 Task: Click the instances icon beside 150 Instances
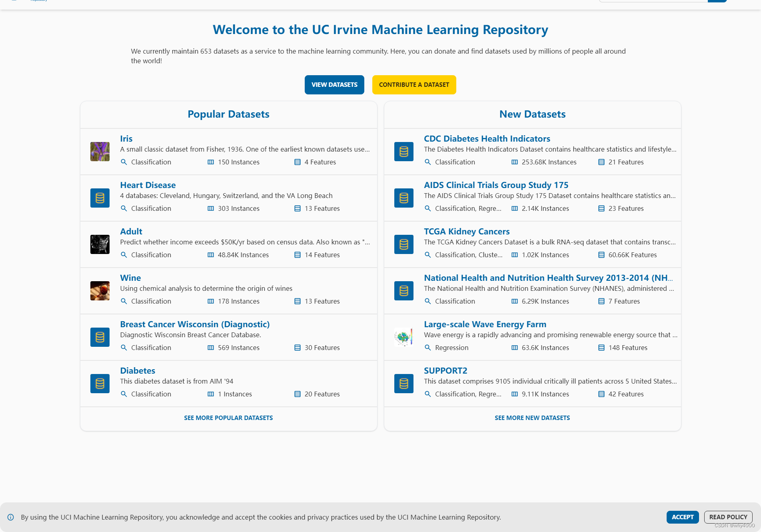click(211, 162)
